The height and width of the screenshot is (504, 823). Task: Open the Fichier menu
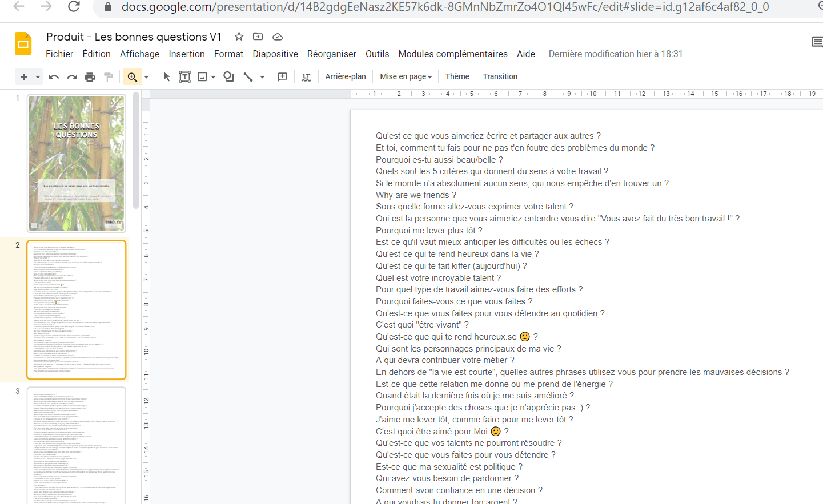[x=59, y=54]
